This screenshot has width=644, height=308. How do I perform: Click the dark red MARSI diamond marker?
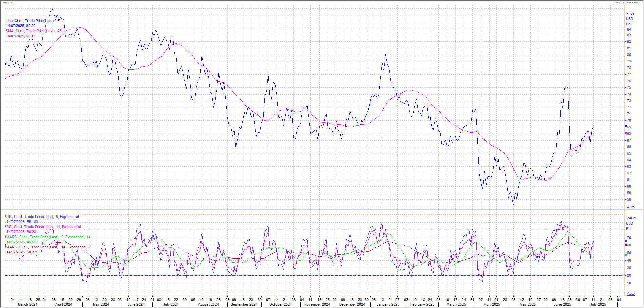click(626, 245)
